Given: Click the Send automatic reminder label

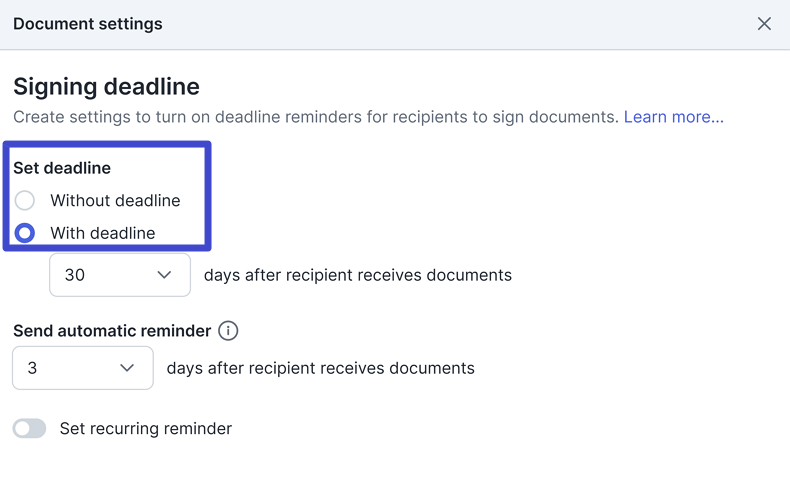Looking at the screenshot, I should click(x=112, y=331).
